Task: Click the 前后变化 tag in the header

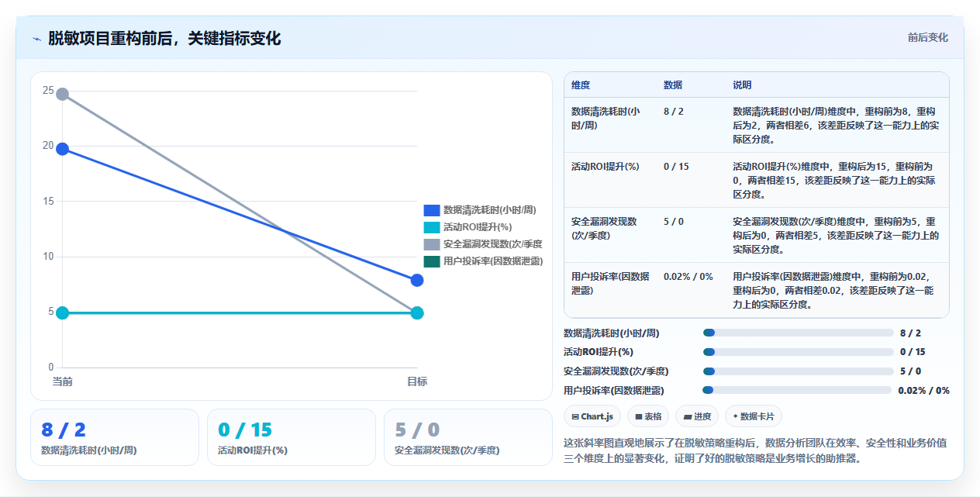Action: pos(928,38)
